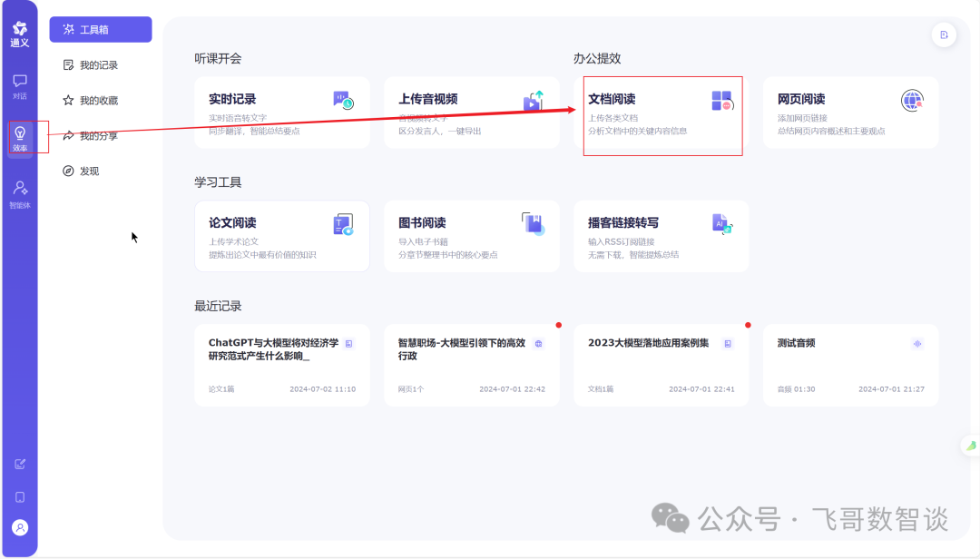Click the document icon at top right
Screen dimensions: 980x559
coord(944,35)
